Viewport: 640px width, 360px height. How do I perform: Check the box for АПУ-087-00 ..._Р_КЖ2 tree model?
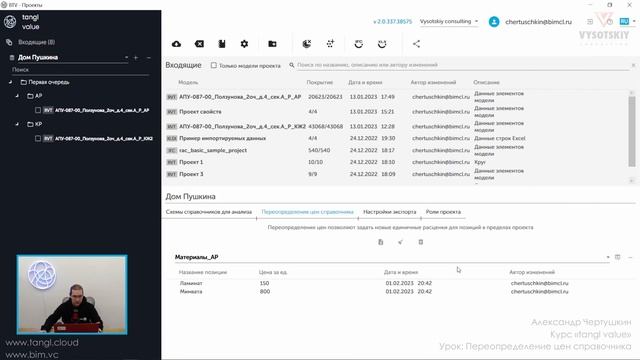pyautogui.click(x=38, y=138)
